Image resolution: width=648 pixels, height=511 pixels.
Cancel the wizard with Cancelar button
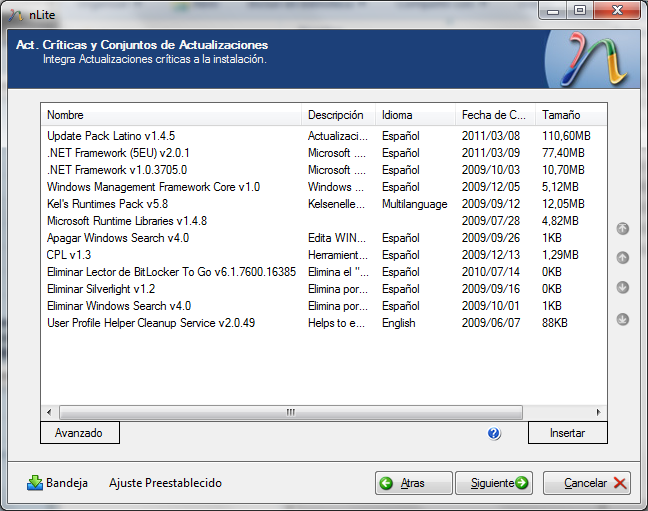[x=587, y=483]
